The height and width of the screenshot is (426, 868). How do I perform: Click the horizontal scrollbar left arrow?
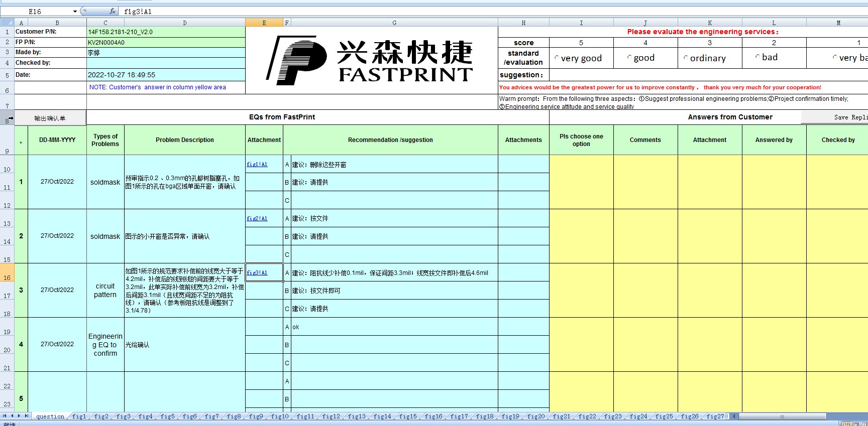[734, 416]
